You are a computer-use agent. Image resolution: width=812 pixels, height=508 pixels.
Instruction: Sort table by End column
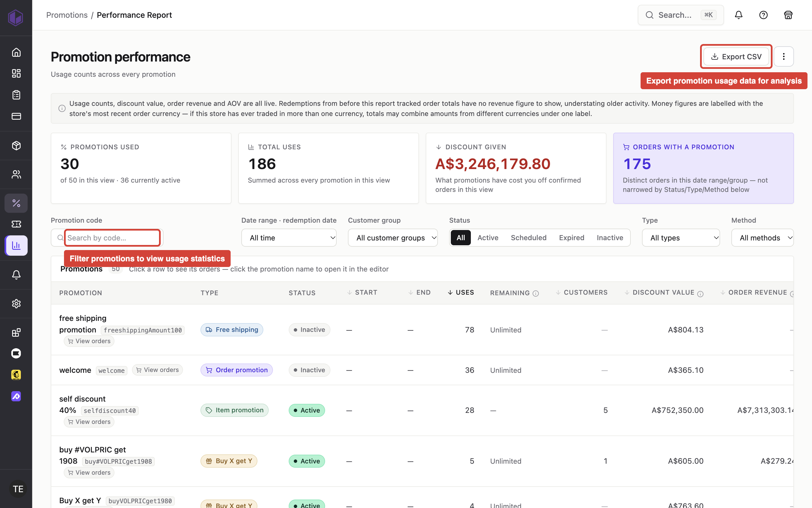tap(420, 293)
